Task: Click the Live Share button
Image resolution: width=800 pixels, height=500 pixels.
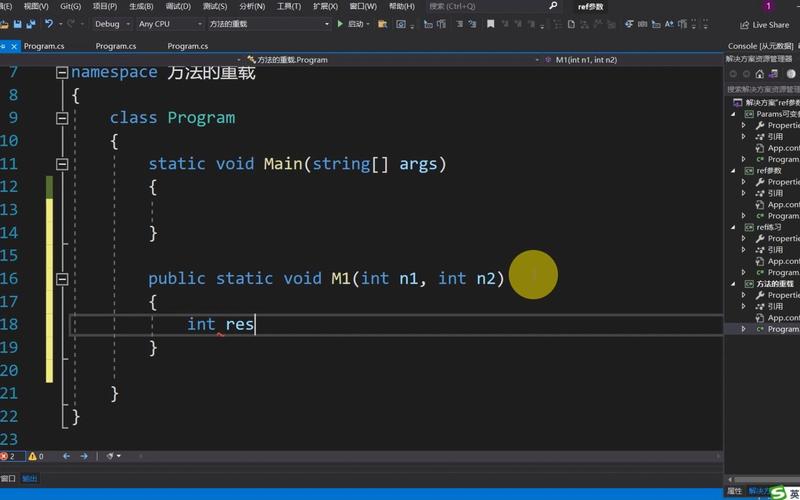Action: (764, 24)
